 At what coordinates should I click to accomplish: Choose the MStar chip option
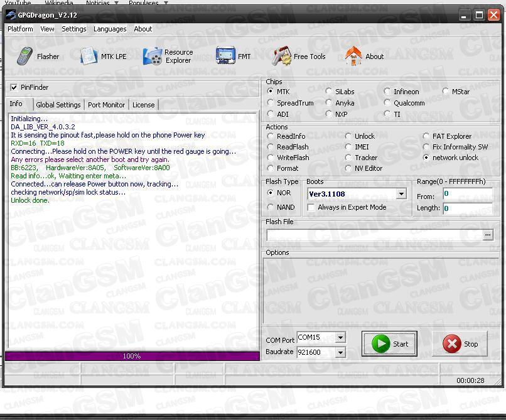(445, 92)
